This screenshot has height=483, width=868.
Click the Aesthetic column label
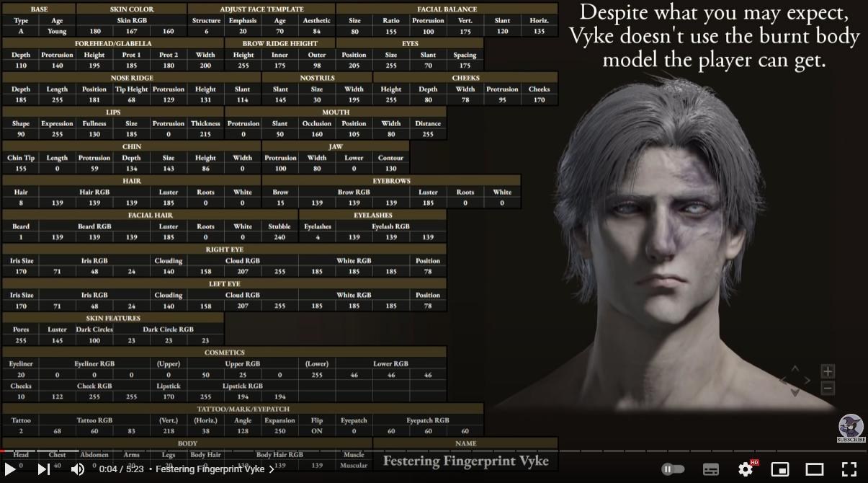tap(317, 21)
